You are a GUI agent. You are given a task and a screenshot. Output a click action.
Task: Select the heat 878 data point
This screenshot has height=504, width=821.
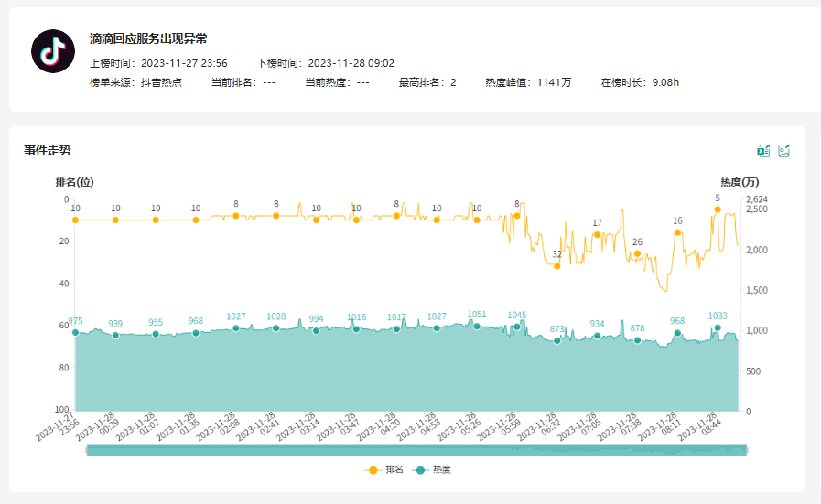tap(637, 340)
